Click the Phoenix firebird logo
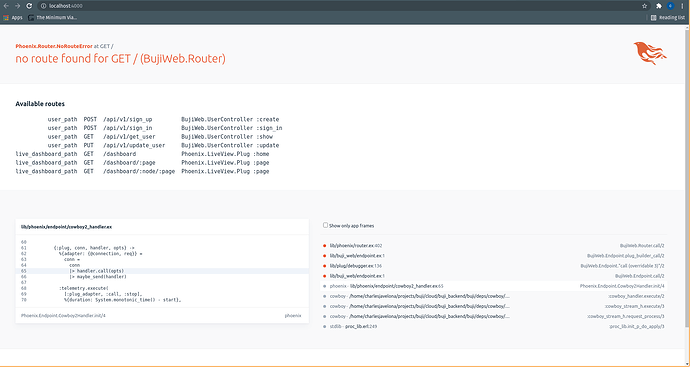Image resolution: width=690 pixels, height=367 pixels. point(650,53)
